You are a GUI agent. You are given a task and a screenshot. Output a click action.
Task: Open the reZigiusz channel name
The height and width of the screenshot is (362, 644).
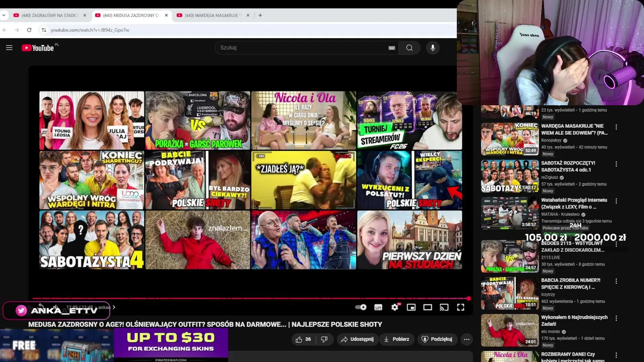(x=550, y=177)
